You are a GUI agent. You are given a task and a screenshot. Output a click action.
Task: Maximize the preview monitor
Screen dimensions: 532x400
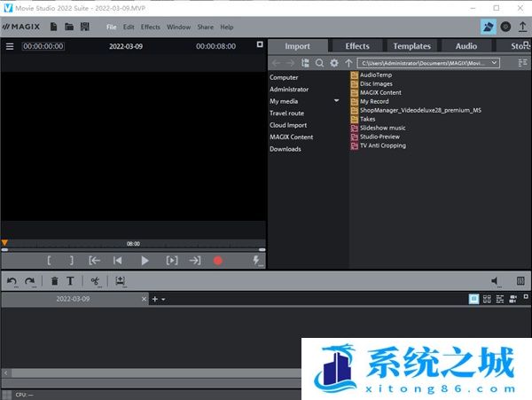pos(260,44)
